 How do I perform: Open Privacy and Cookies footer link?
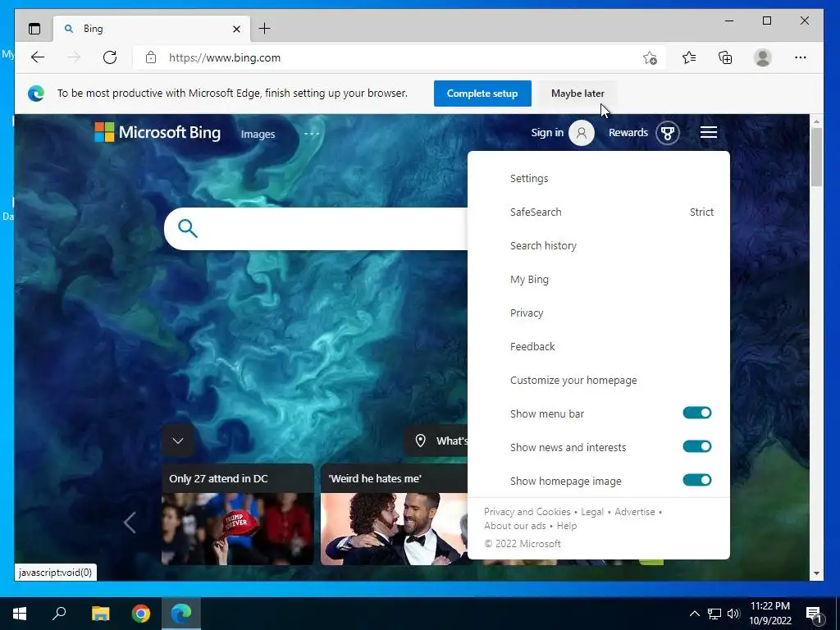point(527,512)
